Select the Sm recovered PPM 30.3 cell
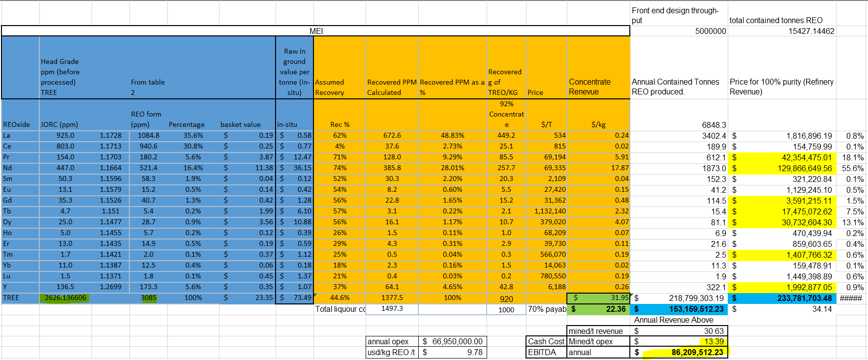Screen dimensions: 868x360 [x=392, y=179]
